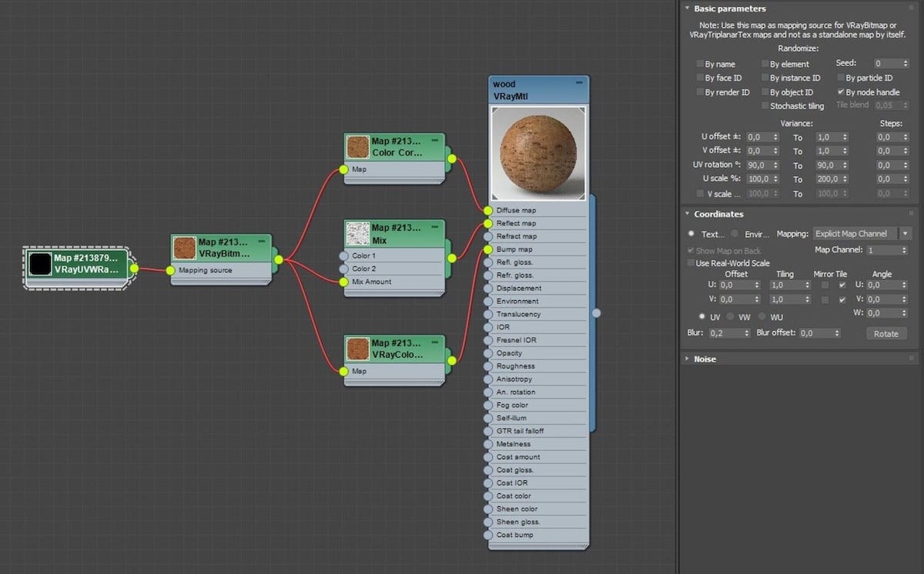Click the preview icon on the VRayColor node
Viewport: 924px width, 574px height.
click(357, 348)
